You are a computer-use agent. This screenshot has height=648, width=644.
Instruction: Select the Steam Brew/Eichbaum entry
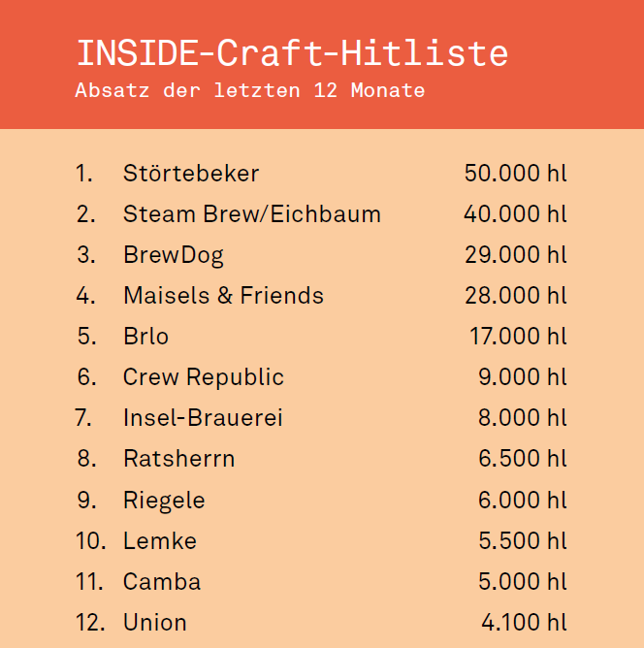[x=251, y=214]
